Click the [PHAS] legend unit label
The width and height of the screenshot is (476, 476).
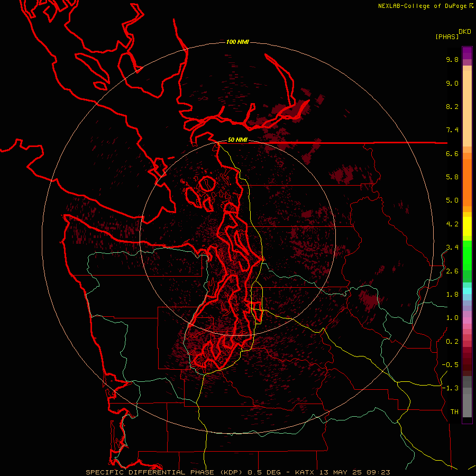tap(447, 36)
